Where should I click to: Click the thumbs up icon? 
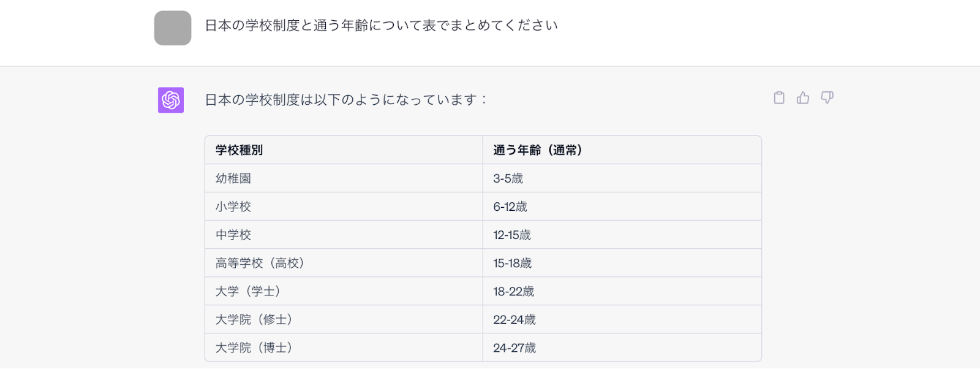[803, 98]
